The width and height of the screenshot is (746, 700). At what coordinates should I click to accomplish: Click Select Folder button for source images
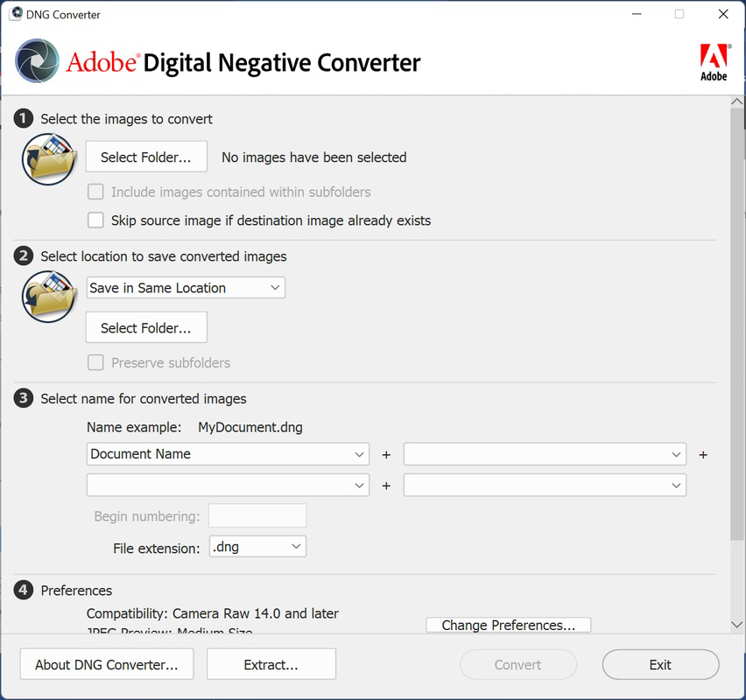(146, 157)
